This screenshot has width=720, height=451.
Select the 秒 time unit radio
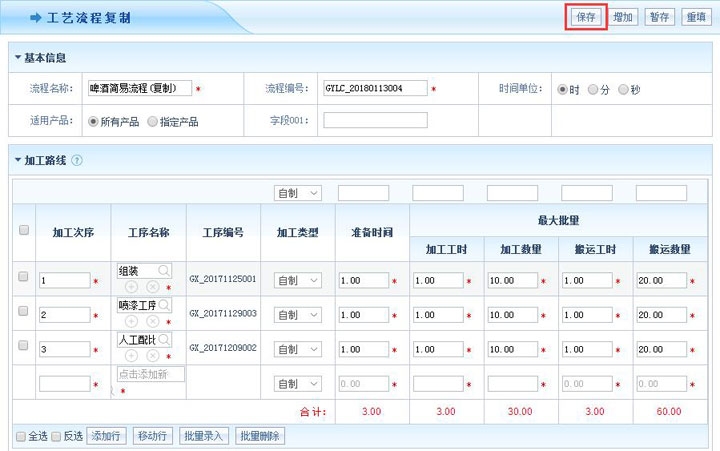[623, 90]
